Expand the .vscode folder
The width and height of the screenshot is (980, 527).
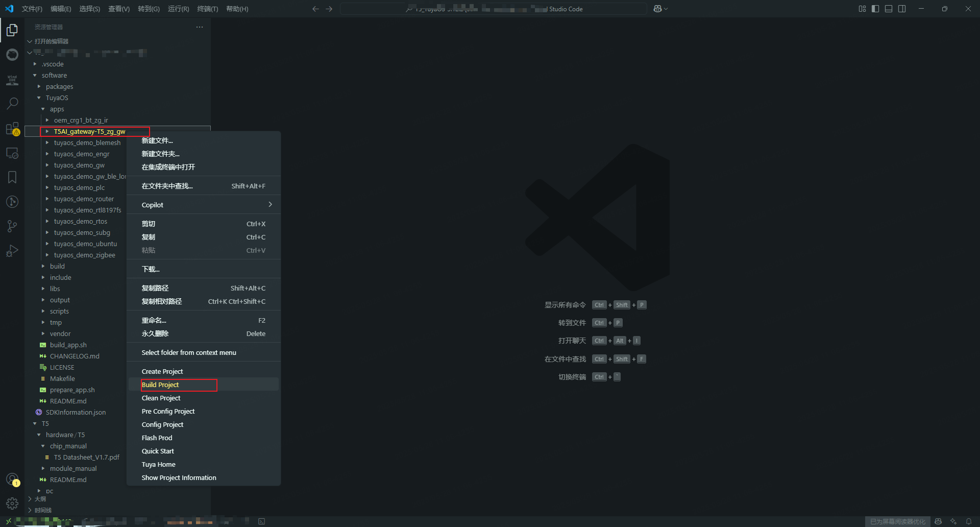click(x=35, y=64)
